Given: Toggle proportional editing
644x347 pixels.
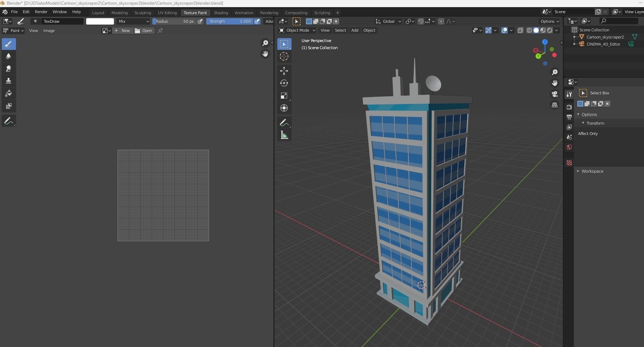Looking at the screenshot, I should 441,21.
